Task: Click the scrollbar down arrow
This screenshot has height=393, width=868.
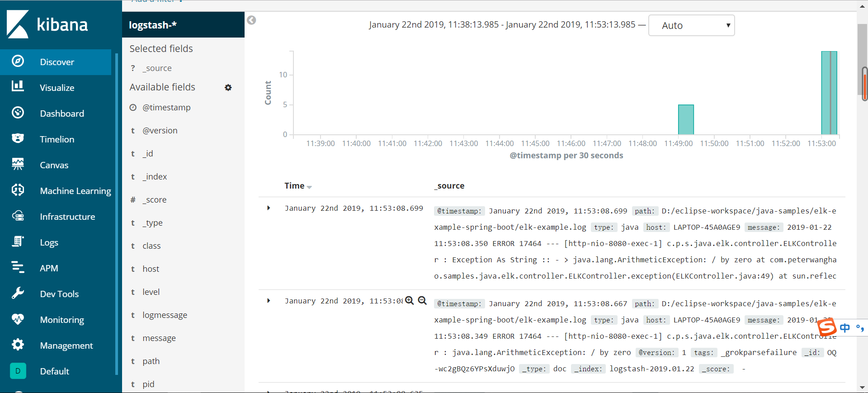Action: pyautogui.click(x=862, y=388)
